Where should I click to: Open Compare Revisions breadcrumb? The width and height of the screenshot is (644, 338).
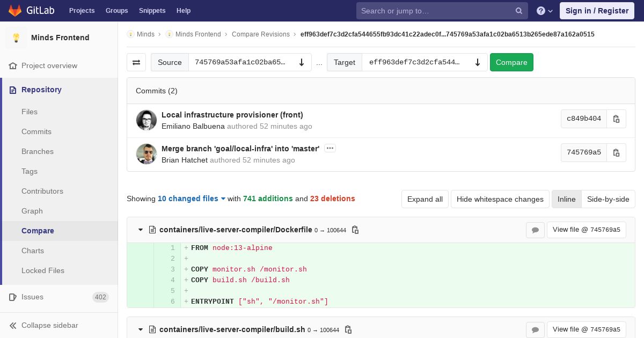[x=261, y=34]
